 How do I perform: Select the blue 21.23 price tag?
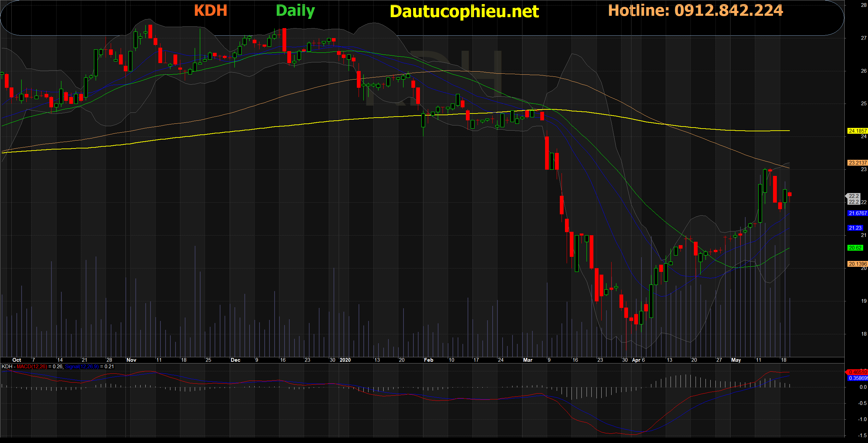(x=855, y=228)
